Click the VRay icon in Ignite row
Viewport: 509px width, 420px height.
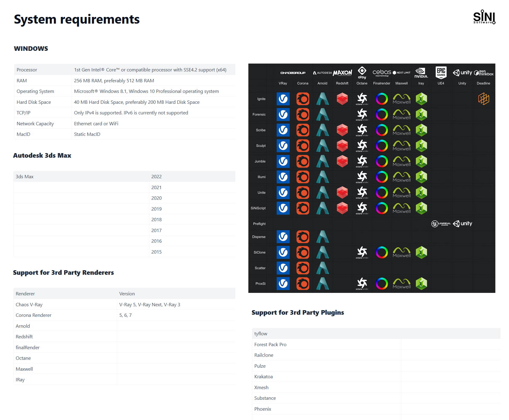coord(283,99)
